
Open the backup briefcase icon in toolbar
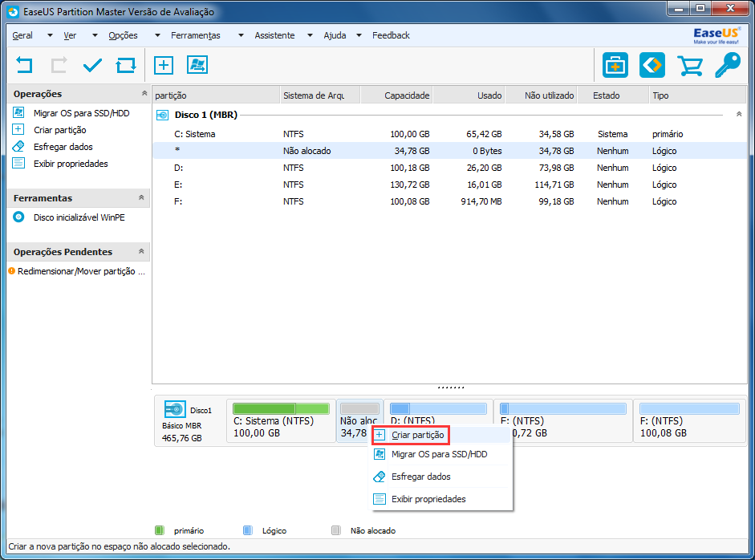(x=615, y=65)
